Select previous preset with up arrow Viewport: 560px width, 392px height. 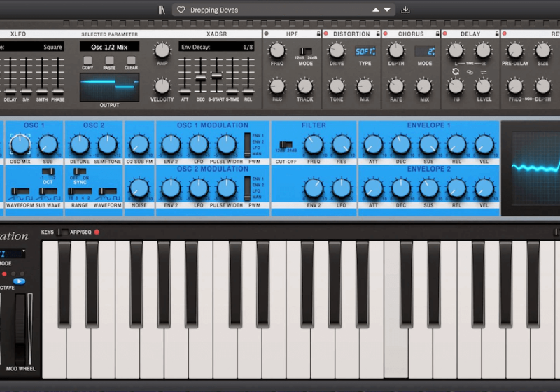pos(376,10)
